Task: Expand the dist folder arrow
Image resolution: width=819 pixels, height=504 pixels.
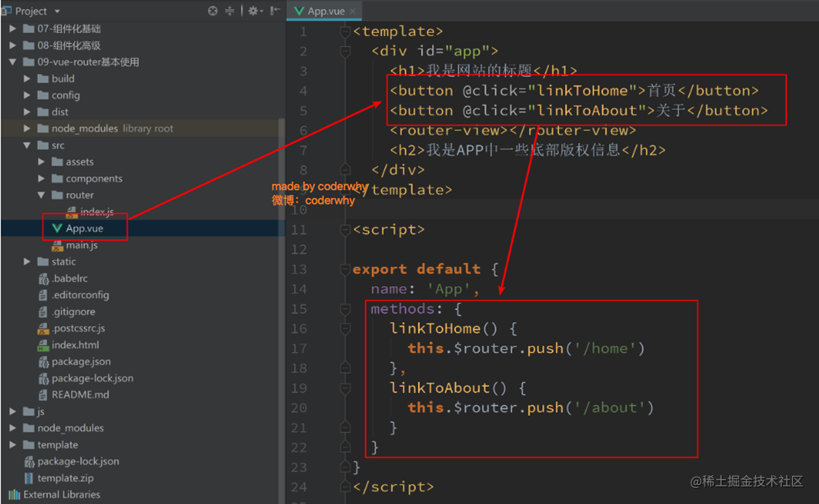Action: [x=27, y=112]
